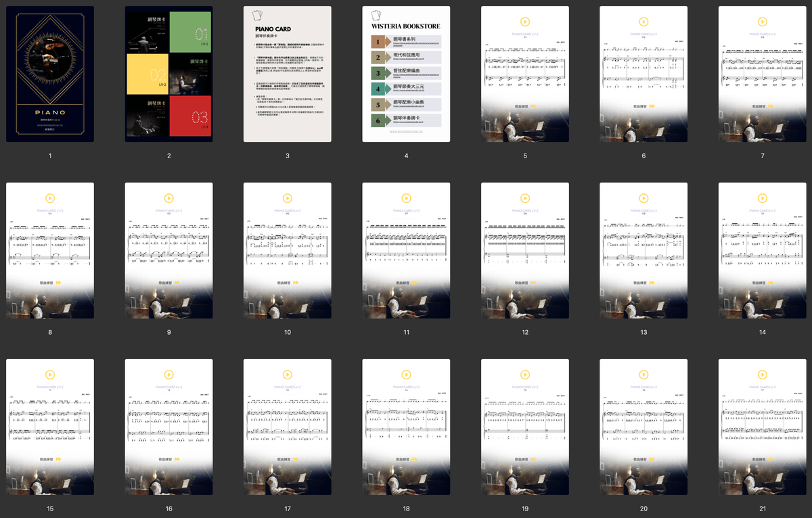
Task: Click the play circle icon on page 11
Action: click(x=406, y=198)
